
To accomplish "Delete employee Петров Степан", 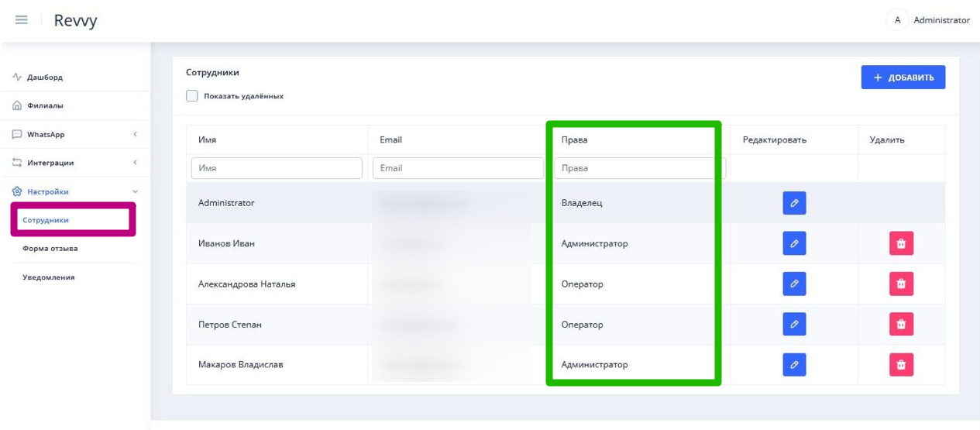I will point(901,324).
